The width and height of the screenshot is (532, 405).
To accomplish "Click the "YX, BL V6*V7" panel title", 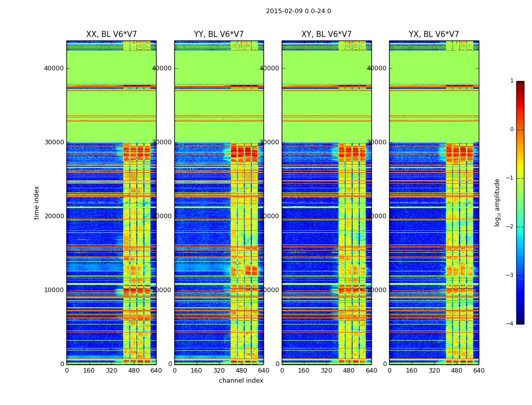I will point(434,34).
